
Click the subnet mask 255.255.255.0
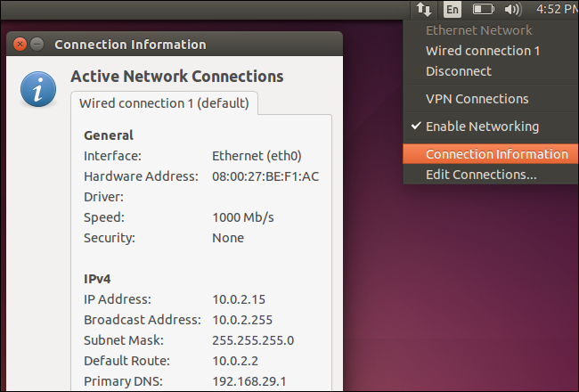[x=253, y=340]
